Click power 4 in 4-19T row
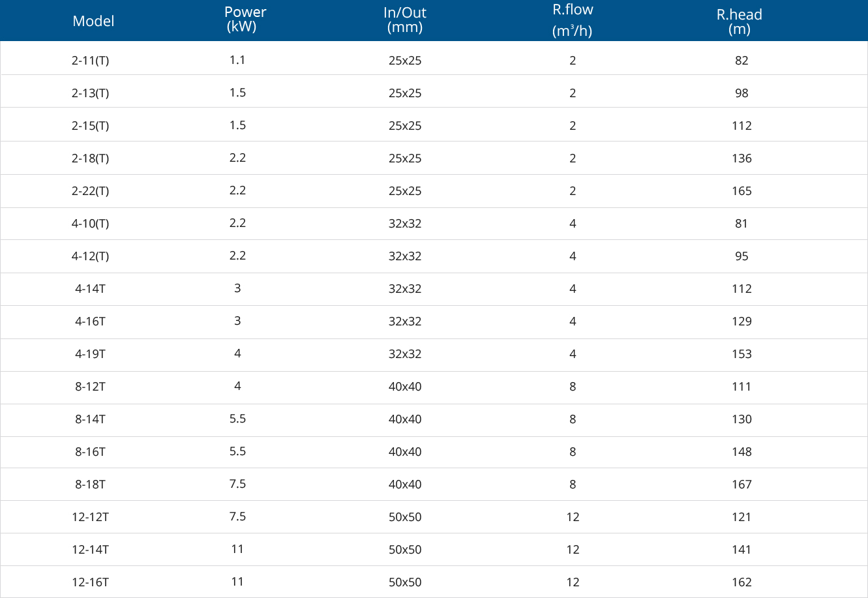Image resolution: width=868 pixels, height=598 pixels. (x=237, y=353)
